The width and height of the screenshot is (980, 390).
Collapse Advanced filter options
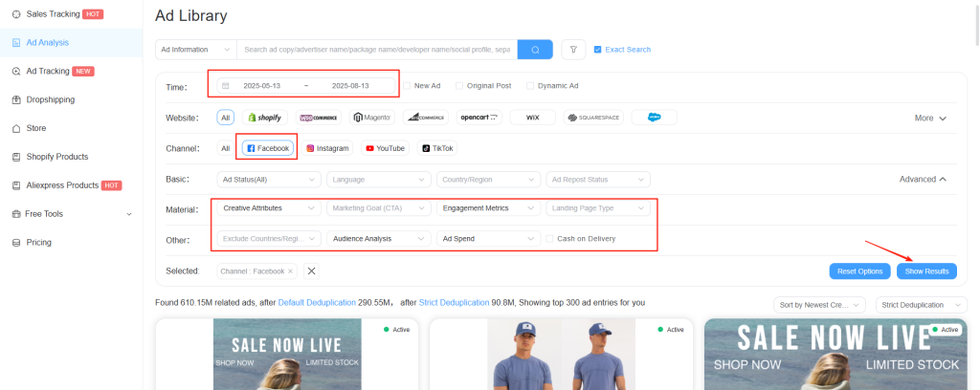tap(924, 179)
